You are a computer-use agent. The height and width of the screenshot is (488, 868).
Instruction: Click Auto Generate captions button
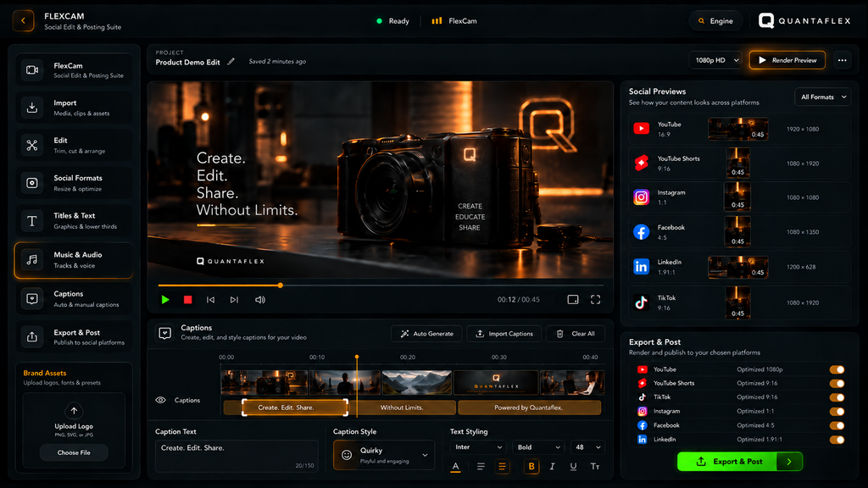tap(426, 334)
